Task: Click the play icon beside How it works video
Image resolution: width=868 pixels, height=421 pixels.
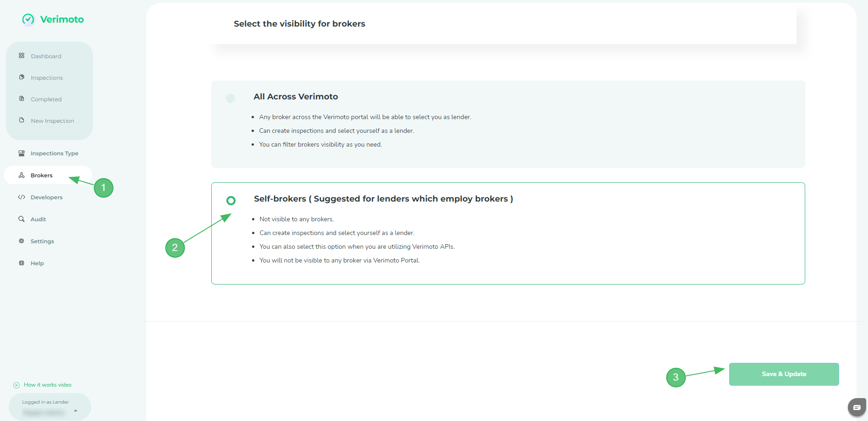Action: [x=16, y=385]
